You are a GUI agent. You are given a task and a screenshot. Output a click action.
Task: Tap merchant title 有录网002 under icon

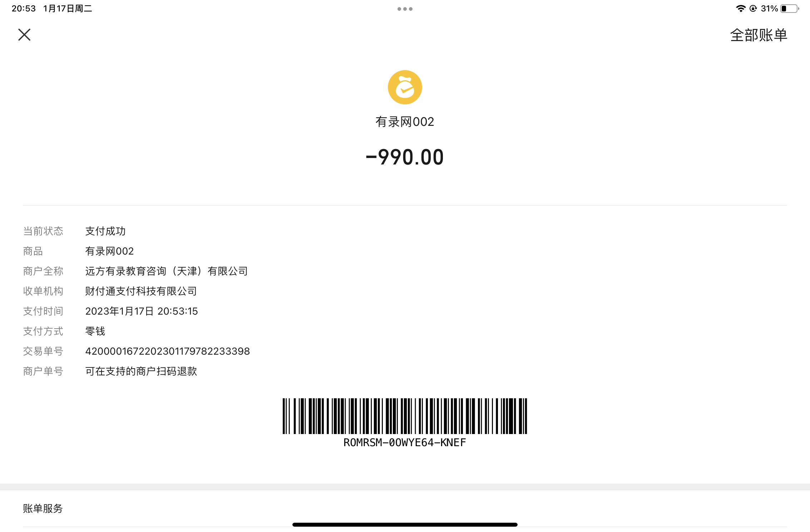(405, 122)
